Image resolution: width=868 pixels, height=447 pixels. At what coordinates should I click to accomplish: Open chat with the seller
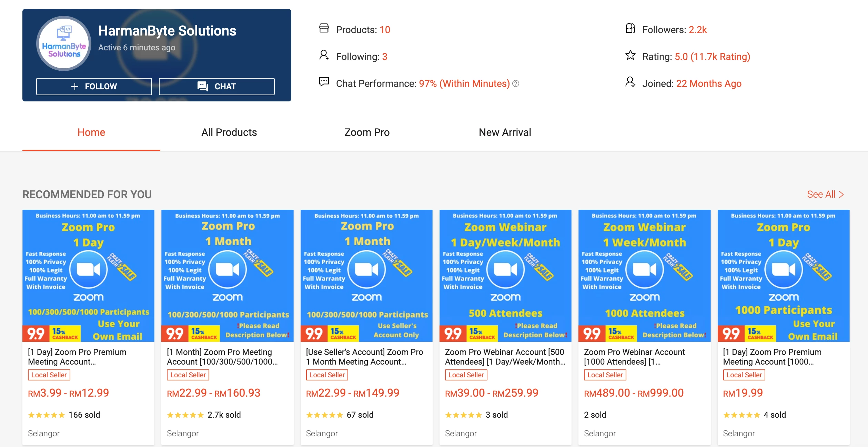click(x=216, y=86)
